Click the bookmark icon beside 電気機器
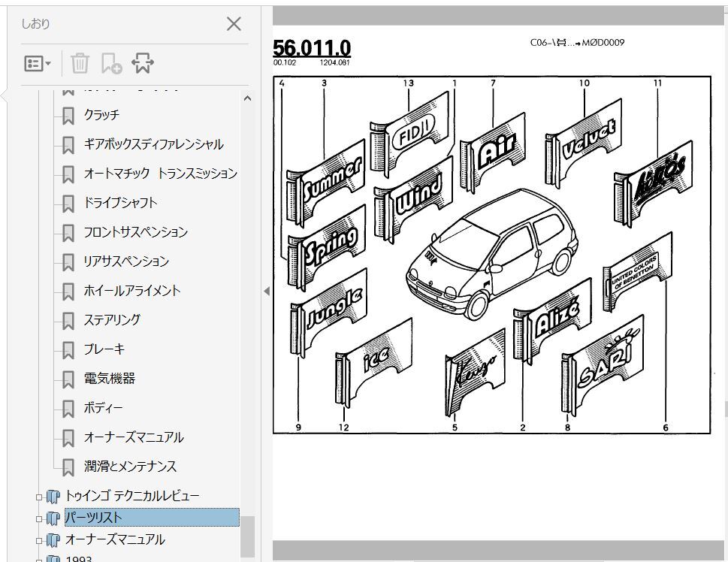The image size is (728, 562). (x=68, y=379)
